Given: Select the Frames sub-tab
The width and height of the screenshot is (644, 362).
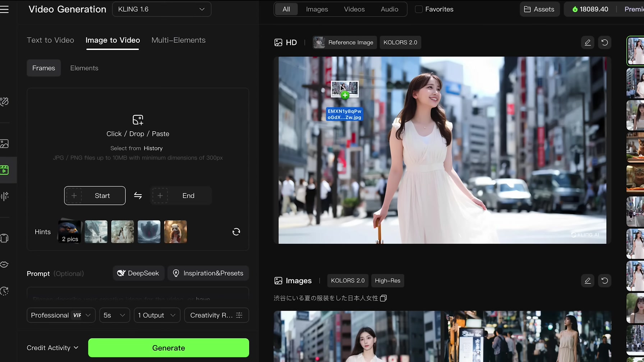Looking at the screenshot, I should click(x=44, y=68).
